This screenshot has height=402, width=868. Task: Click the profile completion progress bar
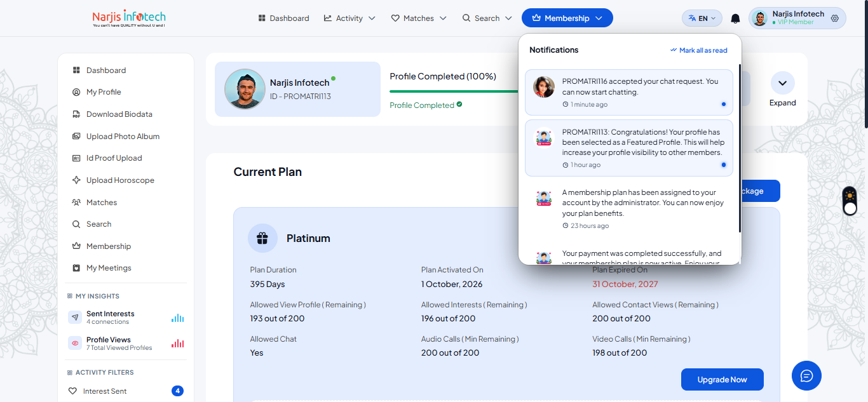pyautogui.click(x=454, y=91)
